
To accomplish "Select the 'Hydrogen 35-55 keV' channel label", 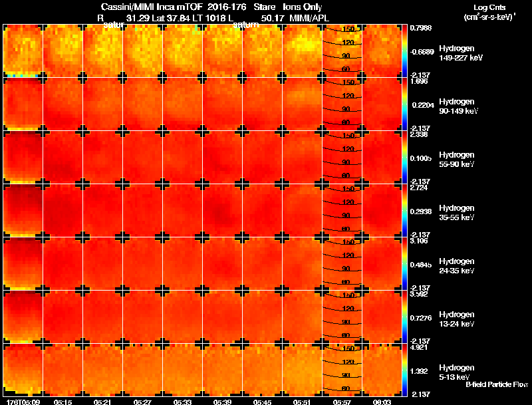I will 457,213.
